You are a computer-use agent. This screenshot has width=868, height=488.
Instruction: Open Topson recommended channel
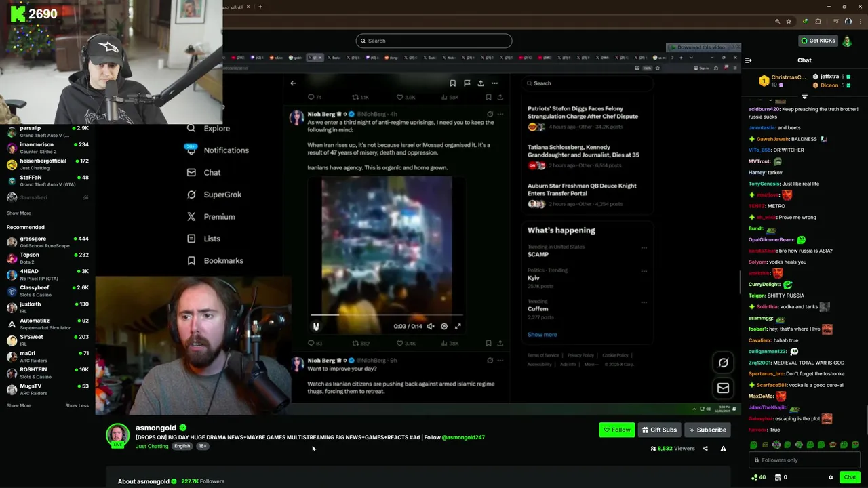47,258
